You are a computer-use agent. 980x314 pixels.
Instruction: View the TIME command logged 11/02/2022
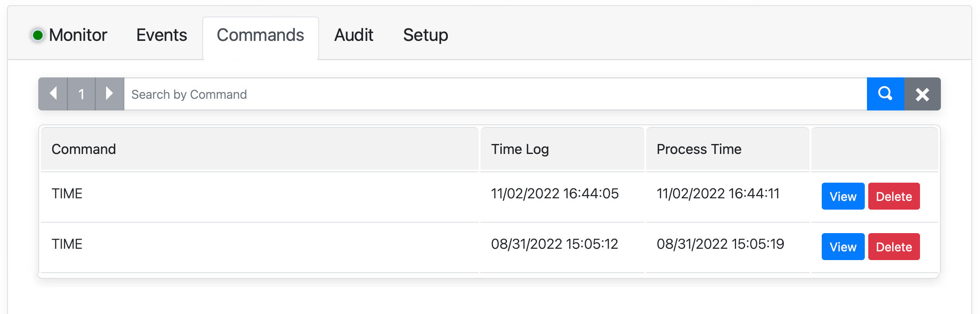pyautogui.click(x=843, y=196)
